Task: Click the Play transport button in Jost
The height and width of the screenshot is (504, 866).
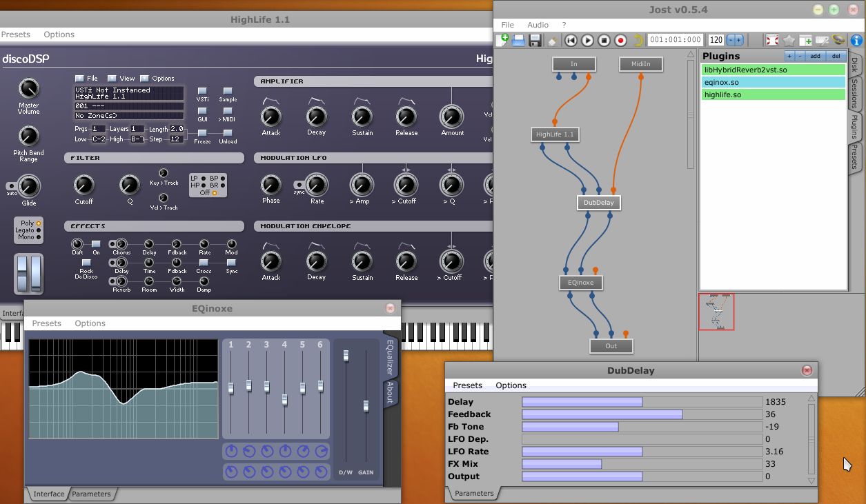Action: pyautogui.click(x=587, y=41)
